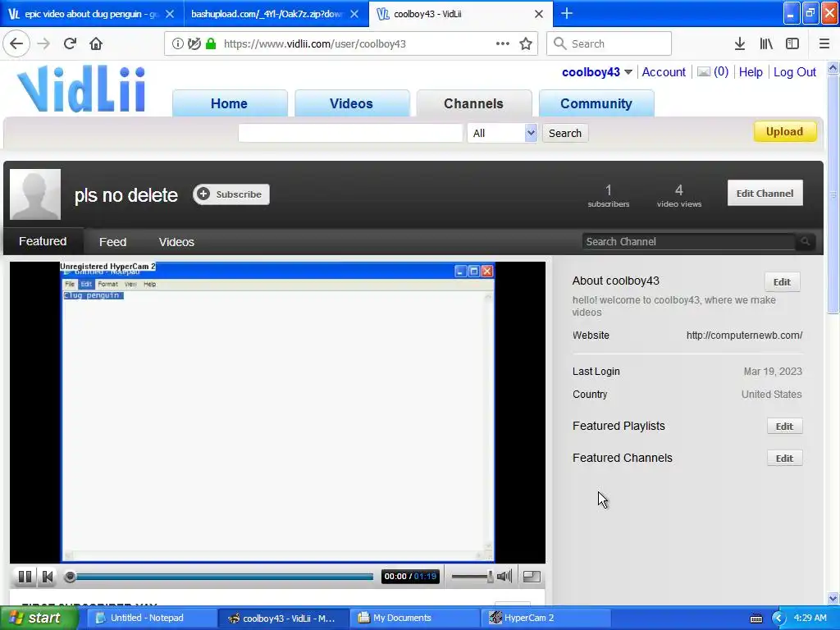Click the Account link
Image resolution: width=840 pixels, height=630 pixels.
click(663, 72)
